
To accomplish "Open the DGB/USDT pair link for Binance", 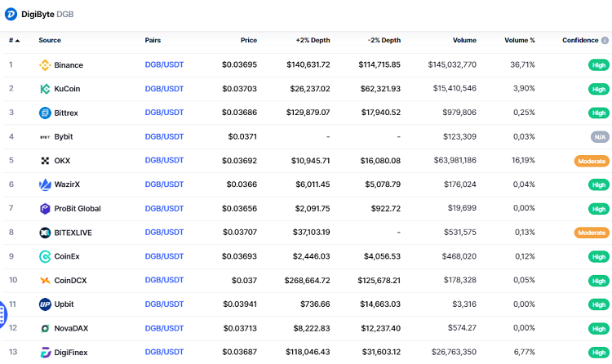I will (164, 65).
